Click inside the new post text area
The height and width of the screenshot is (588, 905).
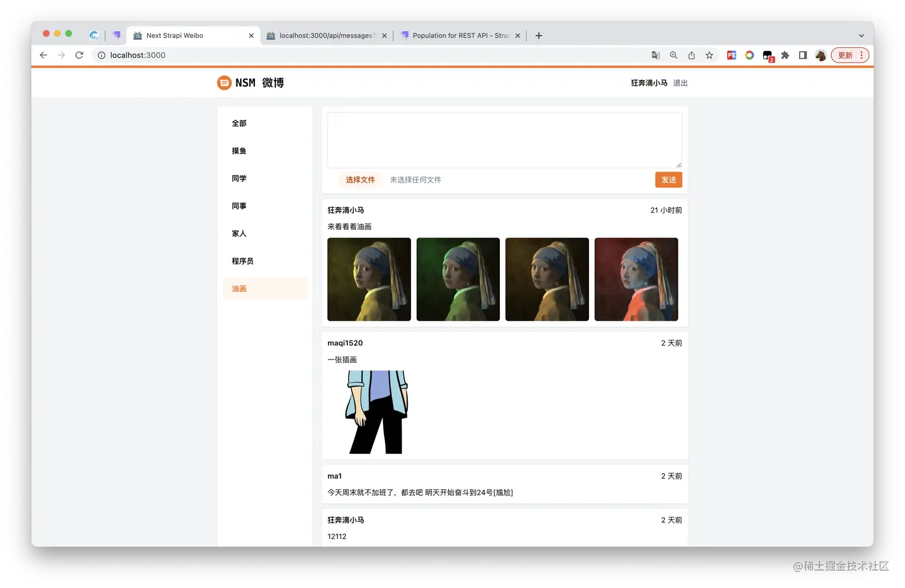click(x=505, y=140)
